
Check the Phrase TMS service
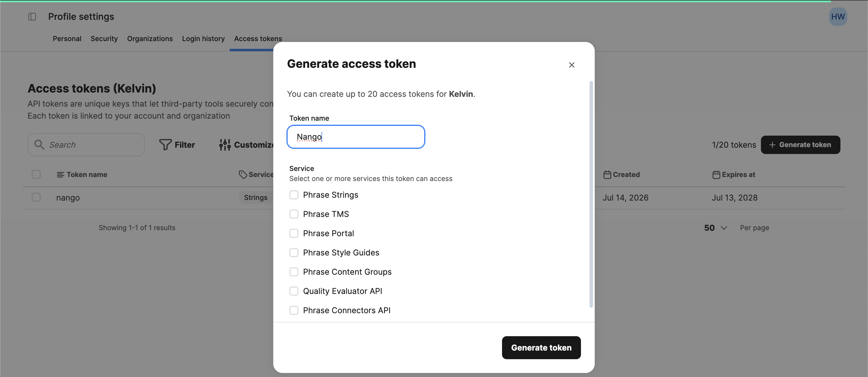[x=294, y=214]
